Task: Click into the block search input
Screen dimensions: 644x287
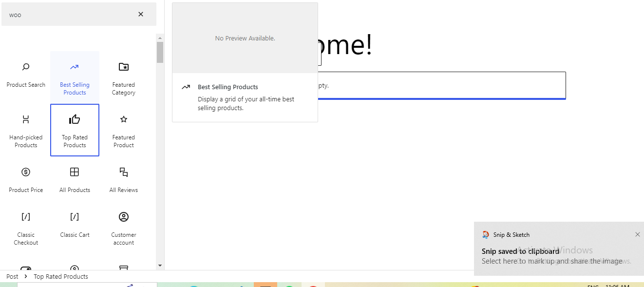Action: [x=68, y=15]
